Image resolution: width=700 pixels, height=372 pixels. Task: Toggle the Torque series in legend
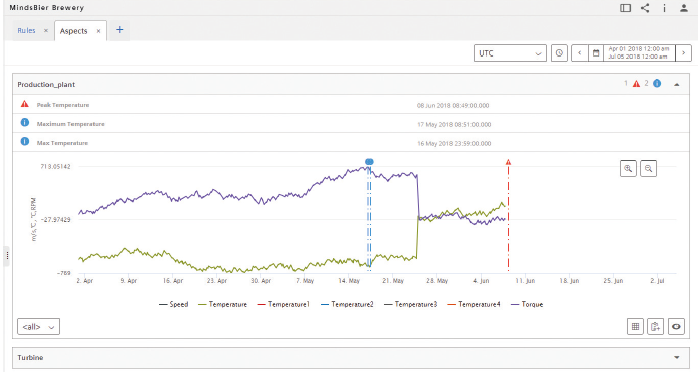click(527, 304)
